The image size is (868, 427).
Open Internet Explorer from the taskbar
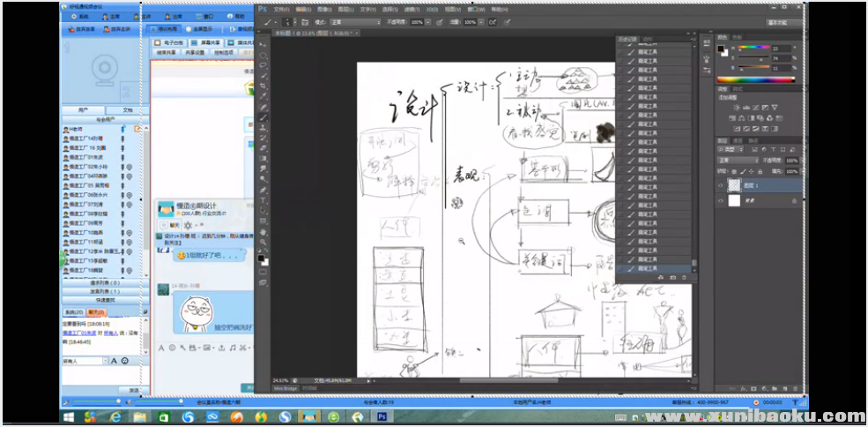[x=115, y=417]
